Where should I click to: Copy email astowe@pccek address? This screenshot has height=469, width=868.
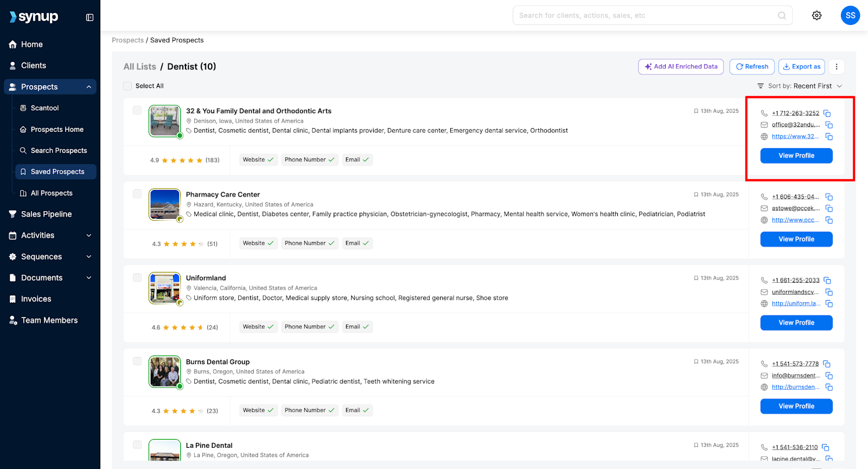[x=829, y=208]
